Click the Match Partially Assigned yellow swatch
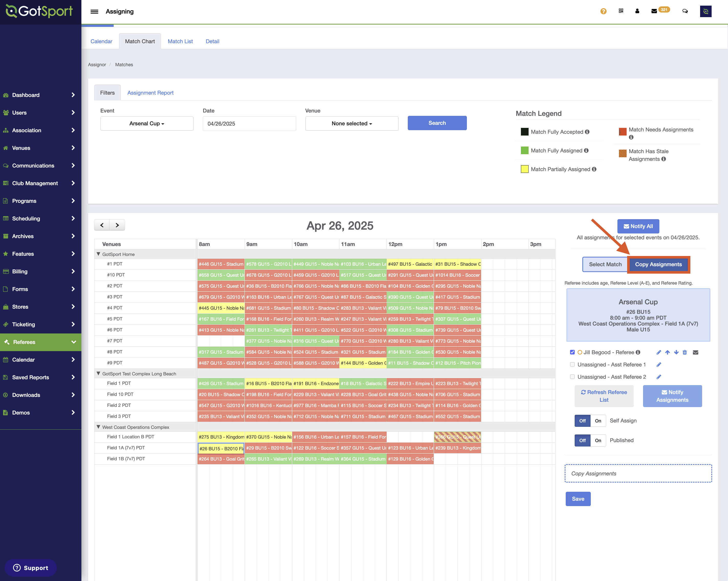Screen dimensions: 728x581 (x=524, y=169)
